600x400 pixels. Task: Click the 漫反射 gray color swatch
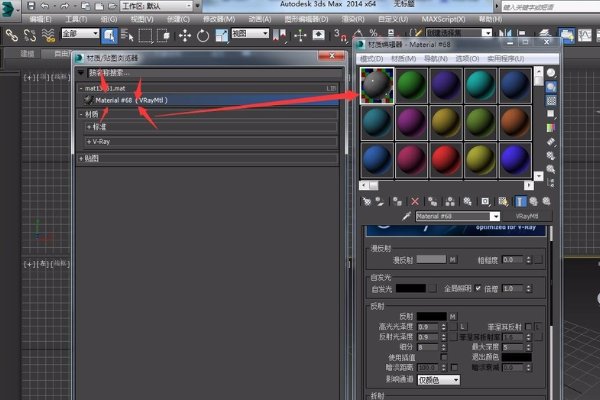(x=431, y=259)
